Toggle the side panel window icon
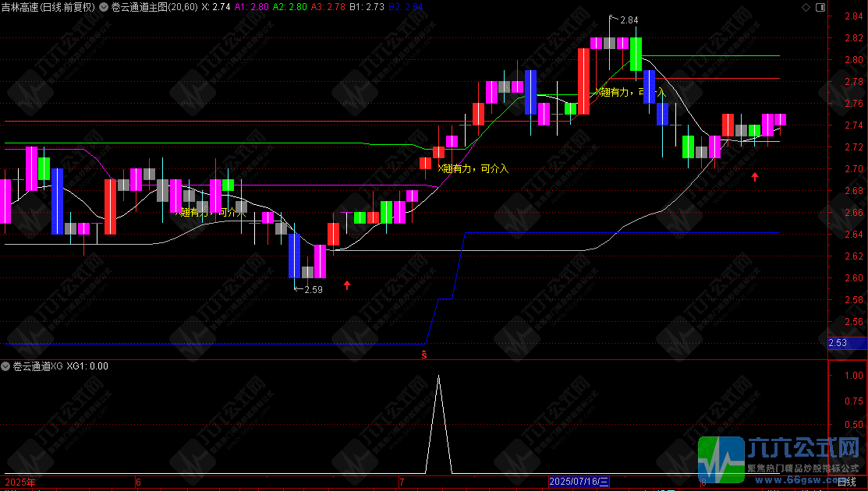This screenshot has width=868, height=491. 820,7
